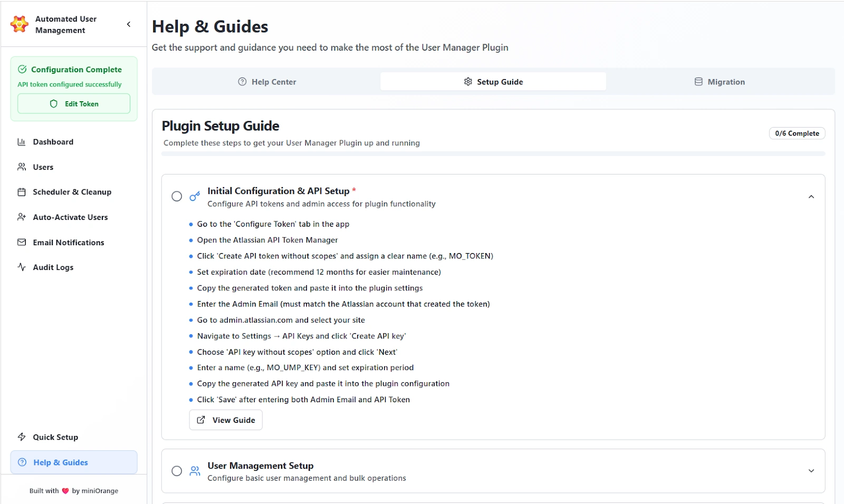Viewport: 844px width, 504px height.
Task: Click the Auto-Activate Users icon
Action: [x=22, y=217]
